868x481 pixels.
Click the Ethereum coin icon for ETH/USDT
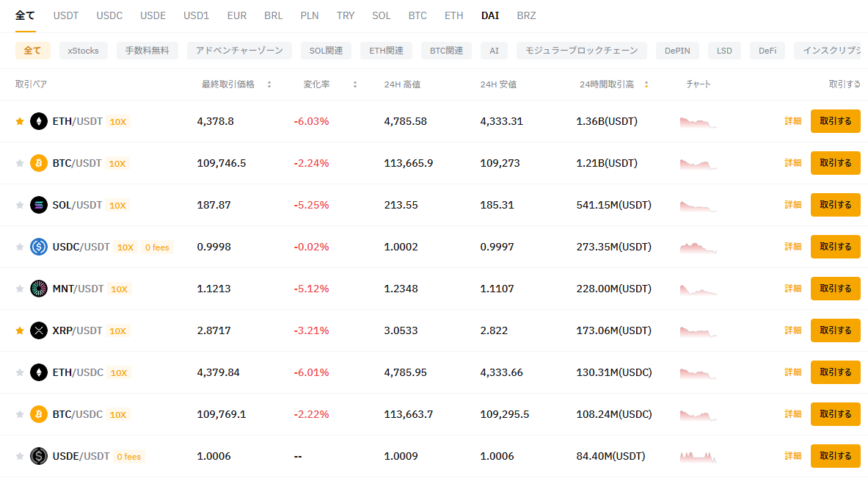[x=39, y=121]
